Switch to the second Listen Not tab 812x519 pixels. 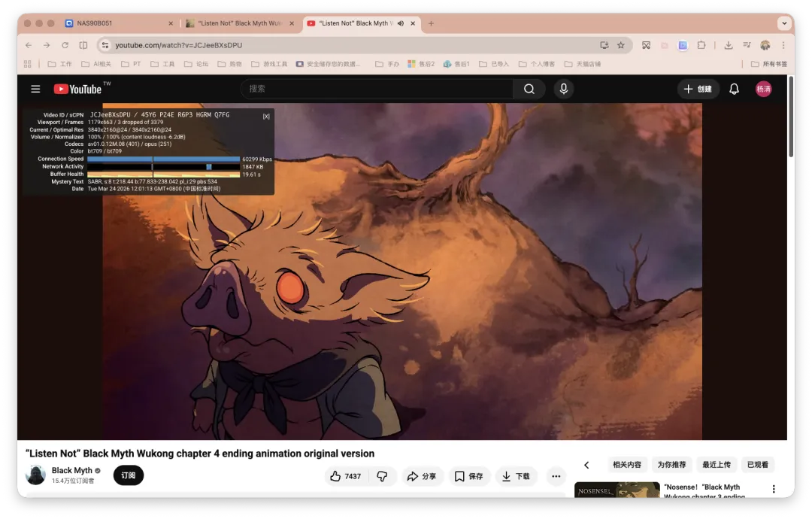pos(240,23)
